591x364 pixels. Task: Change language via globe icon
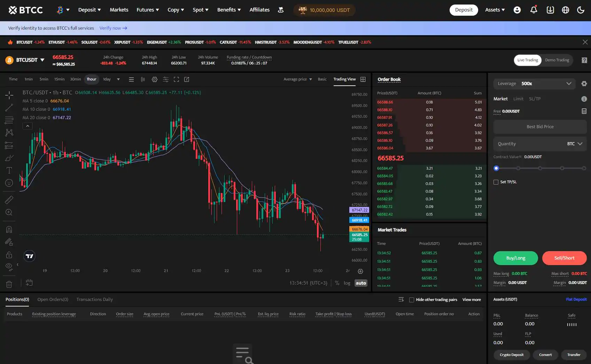(x=566, y=10)
